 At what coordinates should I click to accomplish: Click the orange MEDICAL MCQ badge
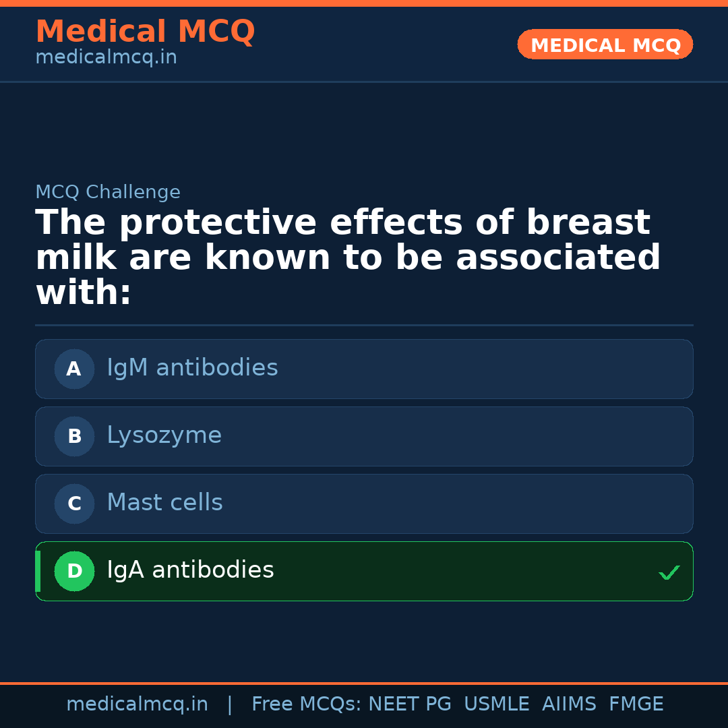tap(605, 44)
